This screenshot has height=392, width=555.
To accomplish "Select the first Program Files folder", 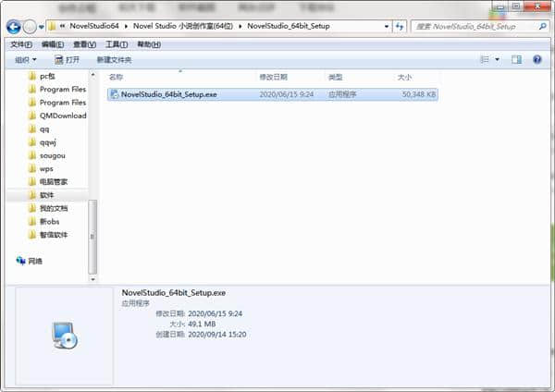I will (x=63, y=89).
